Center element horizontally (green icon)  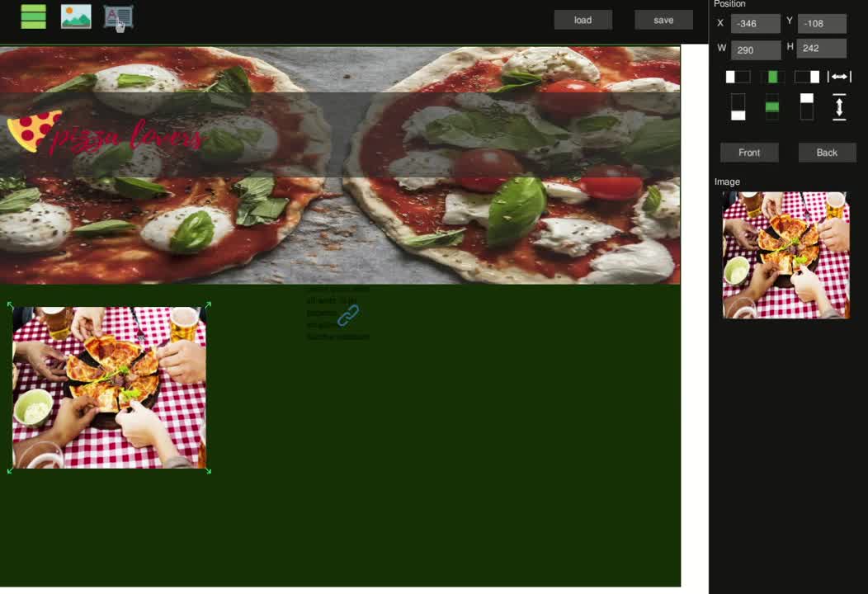(772, 77)
